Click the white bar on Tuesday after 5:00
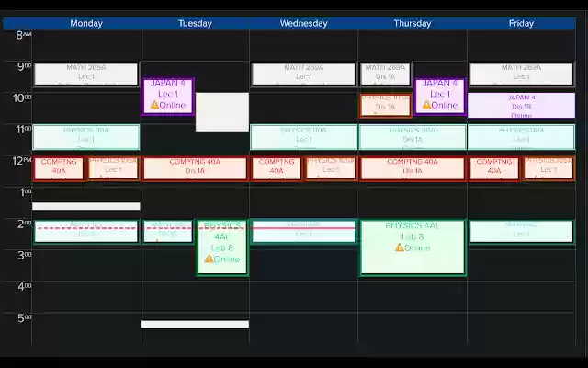588x368 pixels. (x=195, y=324)
